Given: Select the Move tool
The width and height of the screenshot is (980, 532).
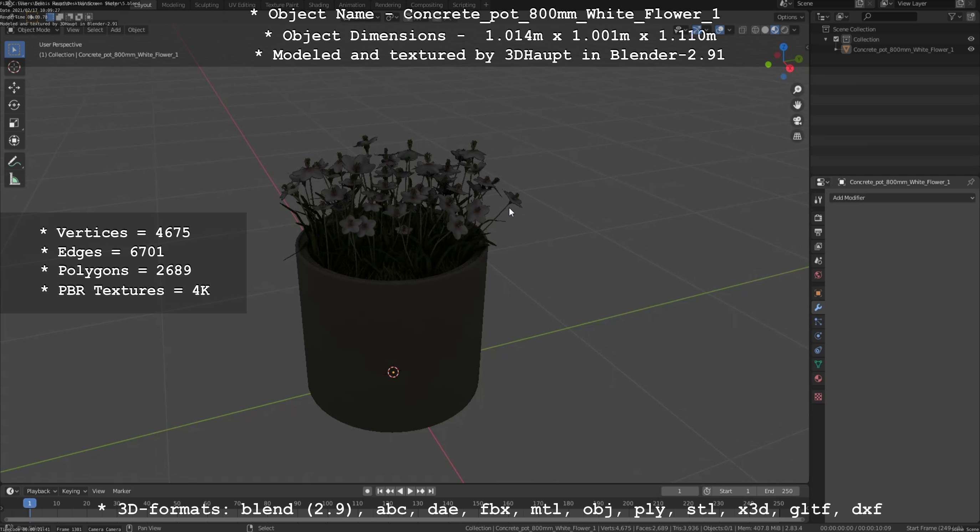Looking at the screenshot, I should point(15,87).
